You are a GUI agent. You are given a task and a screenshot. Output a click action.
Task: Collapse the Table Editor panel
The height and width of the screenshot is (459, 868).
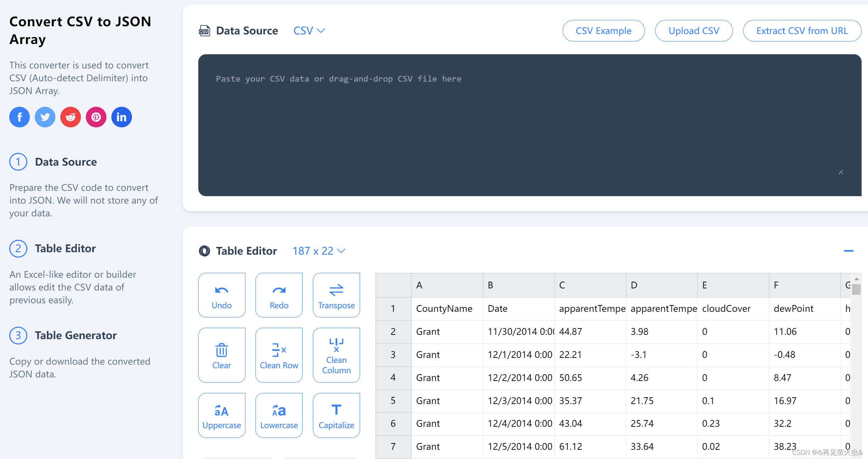[x=848, y=251]
